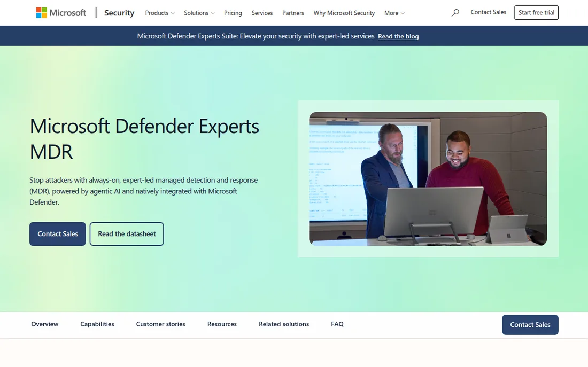Image resolution: width=588 pixels, height=367 pixels.
Task: Open the hero image of two men
Action: (428, 179)
